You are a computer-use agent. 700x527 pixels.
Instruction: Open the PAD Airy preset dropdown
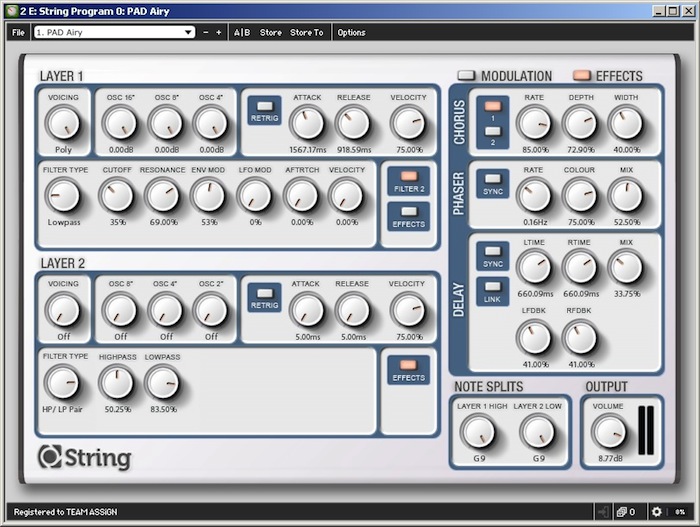point(113,32)
